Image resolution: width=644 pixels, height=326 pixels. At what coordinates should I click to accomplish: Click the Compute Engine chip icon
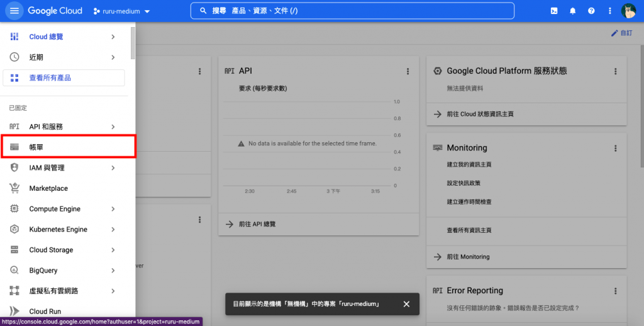14,209
